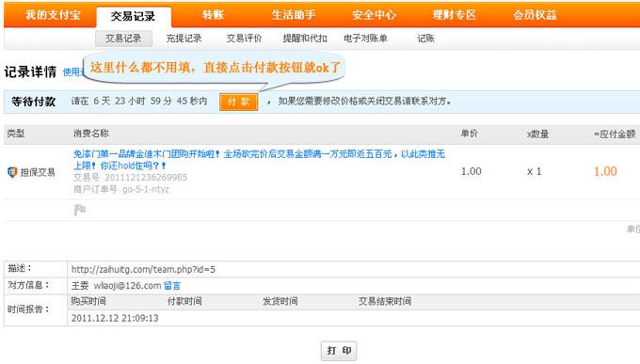This screenshot has width=640, height=364.
Task: Switch to the 安全中心 tab
Action: pos(374,15)
